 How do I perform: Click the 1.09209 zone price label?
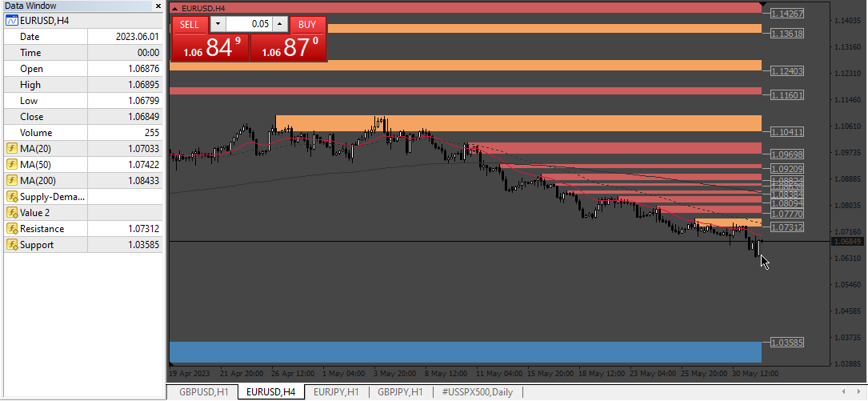[787, 168]
